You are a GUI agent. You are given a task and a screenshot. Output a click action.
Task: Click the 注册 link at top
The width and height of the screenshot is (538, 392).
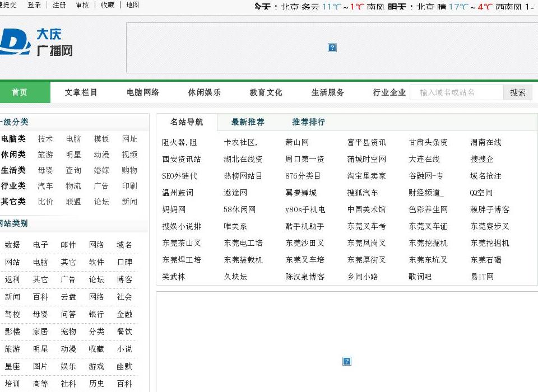[59, 5]
